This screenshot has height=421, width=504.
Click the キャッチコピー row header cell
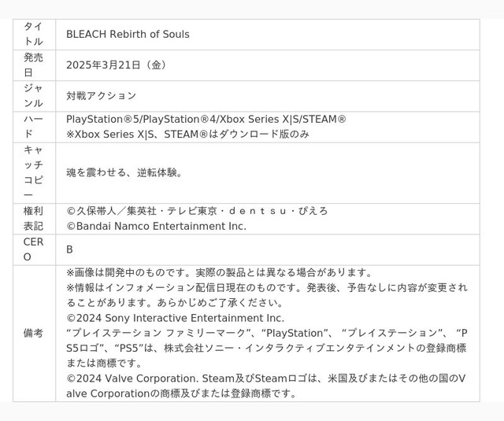point(34,173)
